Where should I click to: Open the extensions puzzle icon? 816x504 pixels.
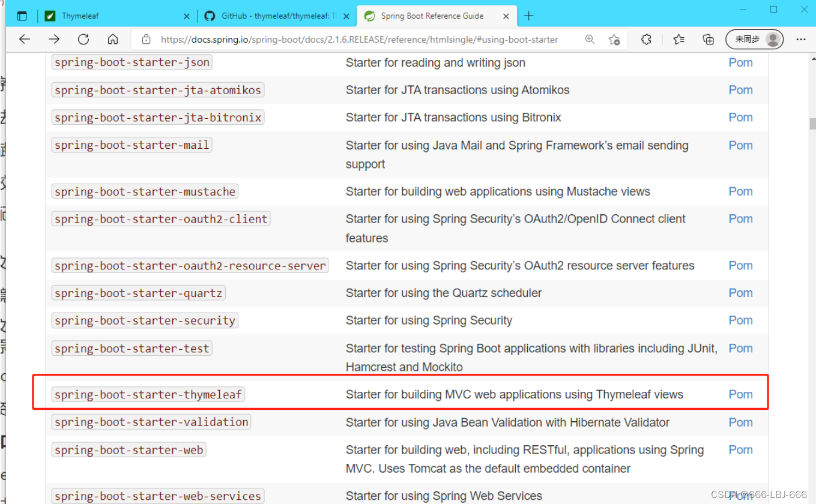pyautogui.click(x=646, y=40)
